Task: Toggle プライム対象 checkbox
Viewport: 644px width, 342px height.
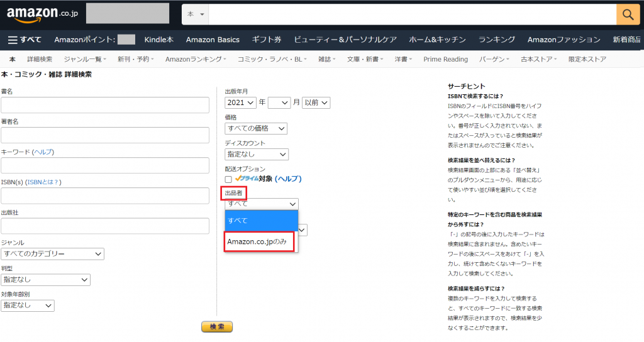Action: pos(228,179)
